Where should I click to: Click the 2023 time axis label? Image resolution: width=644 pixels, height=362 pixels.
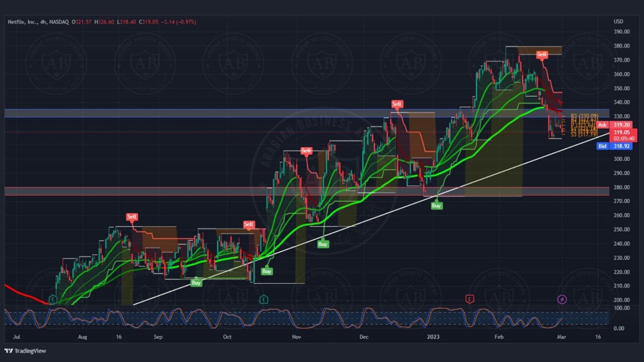pos(433,337)
